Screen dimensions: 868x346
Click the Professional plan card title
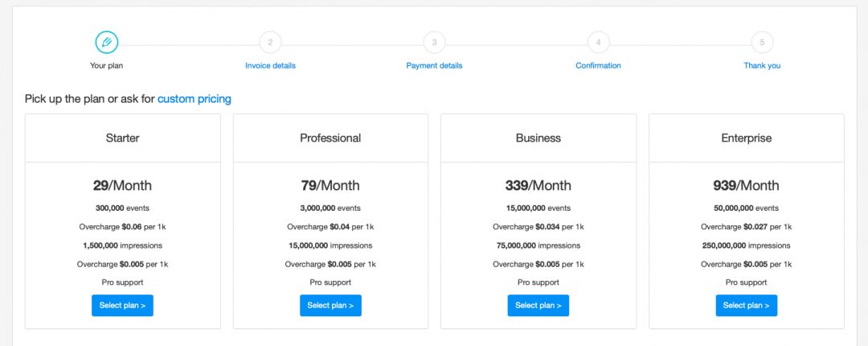330,138
